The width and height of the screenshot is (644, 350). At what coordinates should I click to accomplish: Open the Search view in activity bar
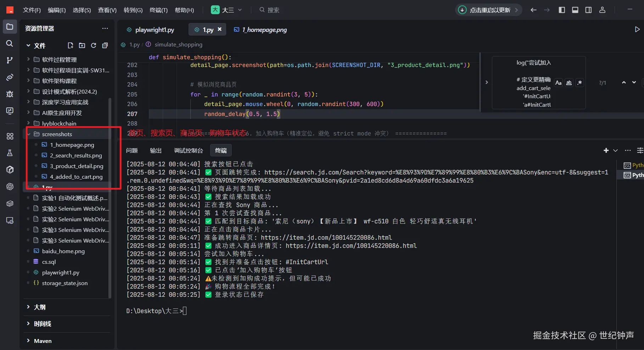coord(10,43)
